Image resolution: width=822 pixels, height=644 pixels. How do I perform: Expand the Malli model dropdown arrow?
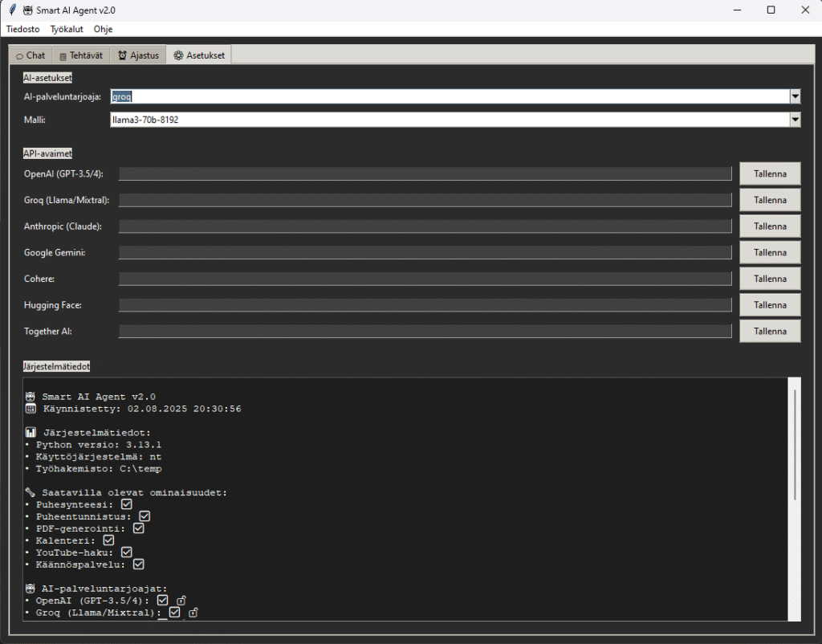coord(795,120)
